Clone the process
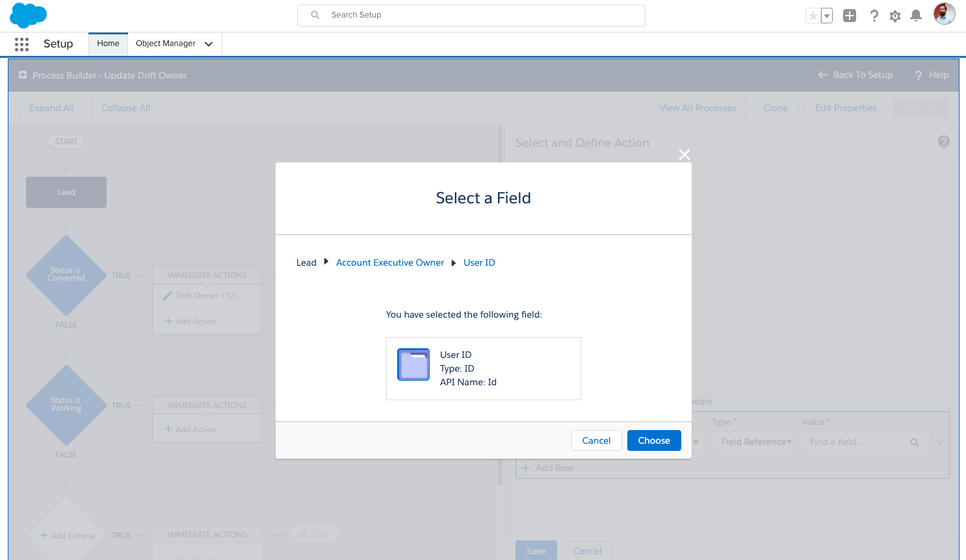This screenshot has width=966, height=560. click(x=776, y=108)
